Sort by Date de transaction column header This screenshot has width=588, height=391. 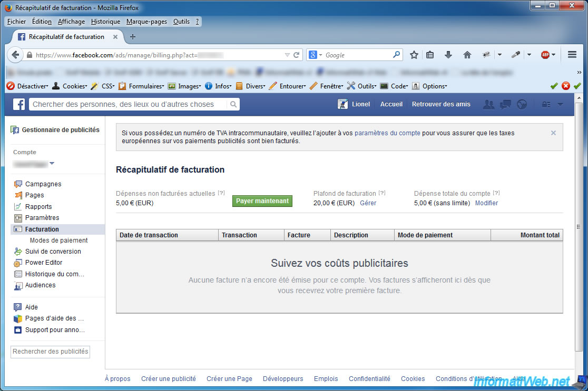pyautogui.click(x=167, y=235)
